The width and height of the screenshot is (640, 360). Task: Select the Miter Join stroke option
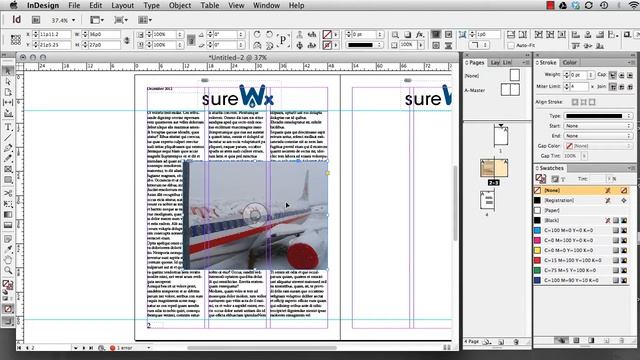613,87
